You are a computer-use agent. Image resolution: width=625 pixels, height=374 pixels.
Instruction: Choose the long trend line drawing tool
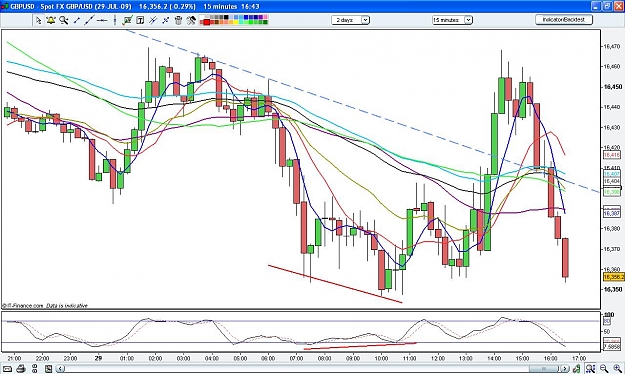point(89,20)
